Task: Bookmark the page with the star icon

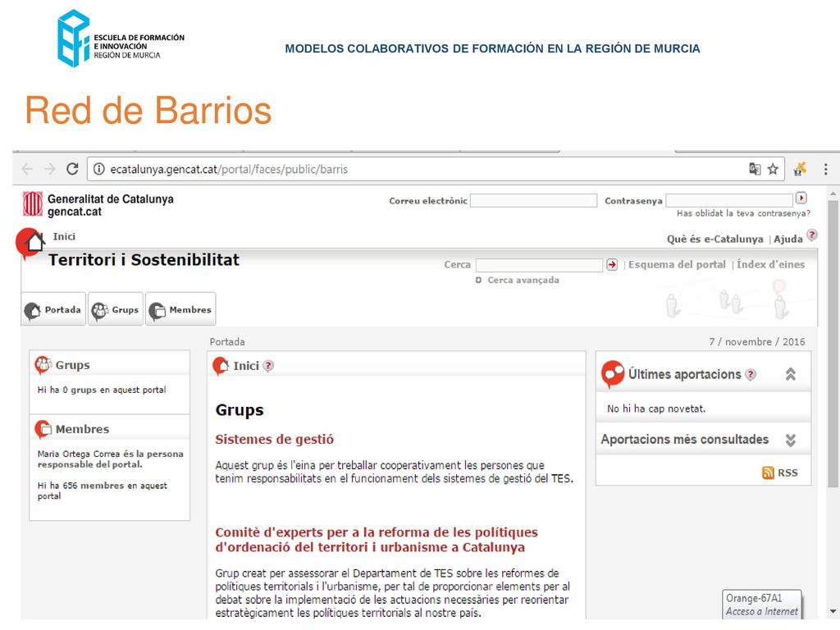Action: coord(773,169)
